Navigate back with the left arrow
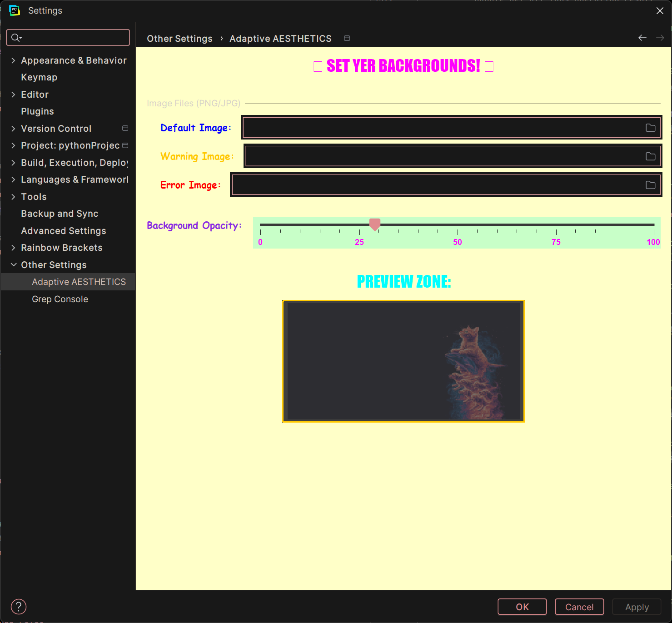The width and height of the screenshot is (672, 623). [642, 38]
